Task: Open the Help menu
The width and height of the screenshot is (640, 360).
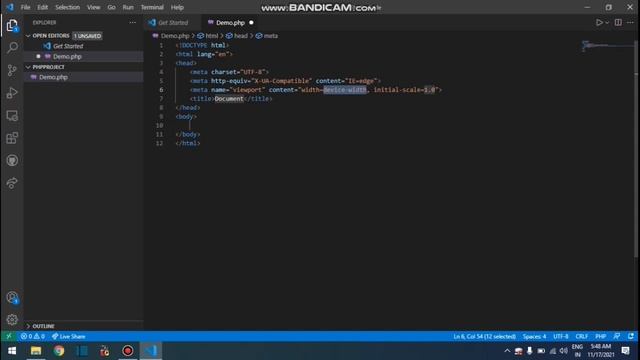Action: click(177, 7)
